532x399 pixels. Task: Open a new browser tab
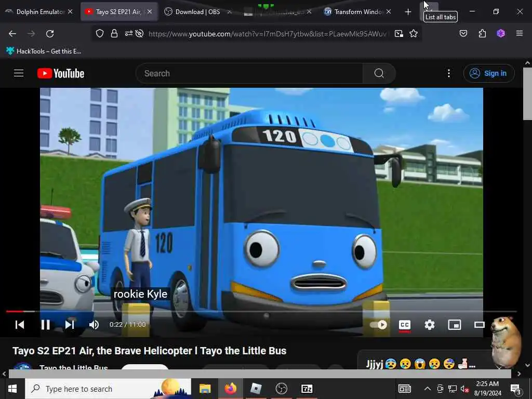[x=408, y=12]
